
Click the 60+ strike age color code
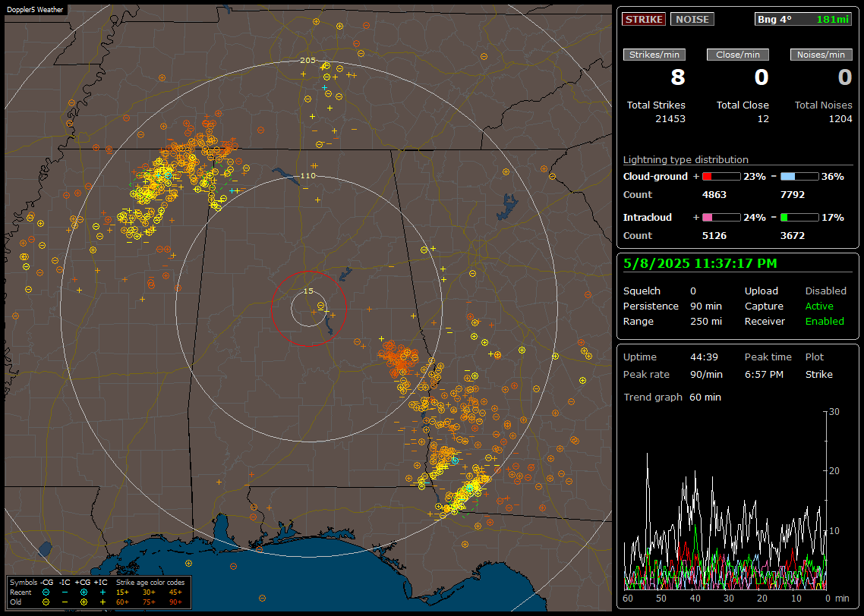click(x=122, y=602)
